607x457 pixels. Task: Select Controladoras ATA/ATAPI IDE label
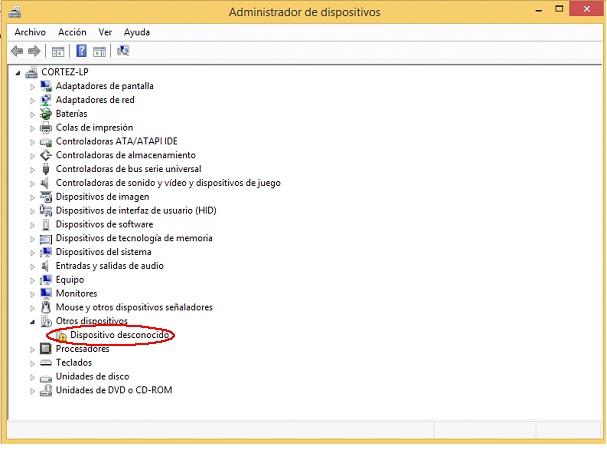click(x=117, y=141)
